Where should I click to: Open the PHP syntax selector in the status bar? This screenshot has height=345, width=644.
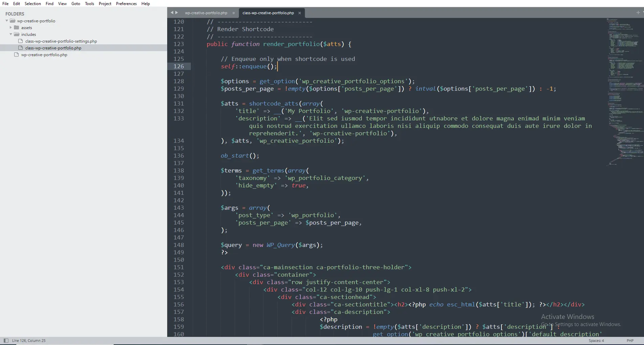(x=630, y=340)
